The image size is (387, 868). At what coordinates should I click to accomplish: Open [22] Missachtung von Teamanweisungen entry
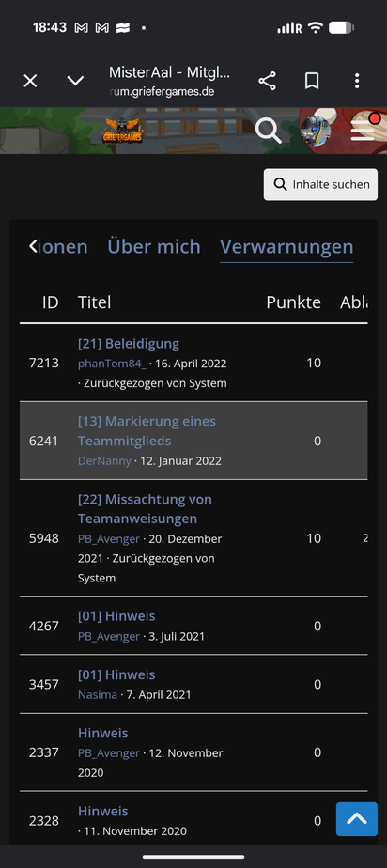coord(145,509)
